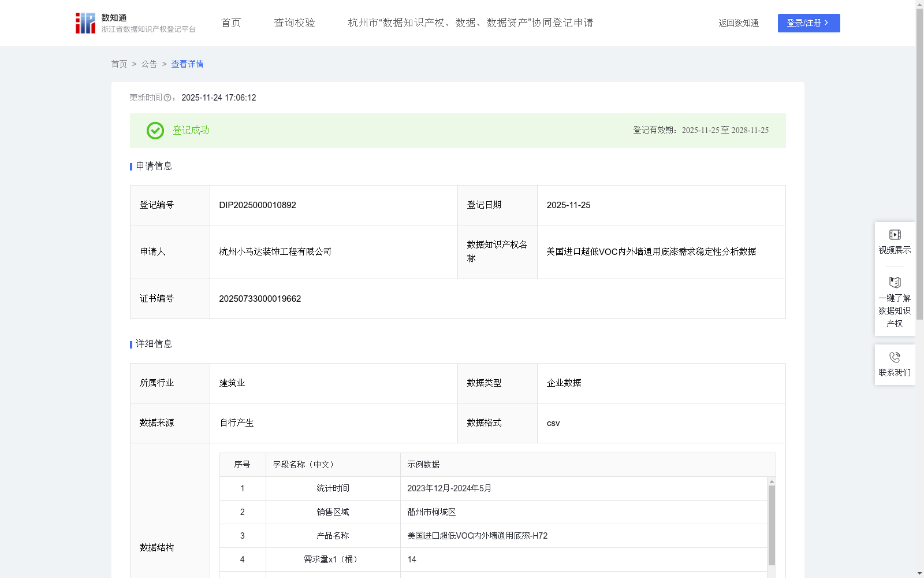
Task: Open the 查询校验 menu item
Action: [x=295, y=23]
